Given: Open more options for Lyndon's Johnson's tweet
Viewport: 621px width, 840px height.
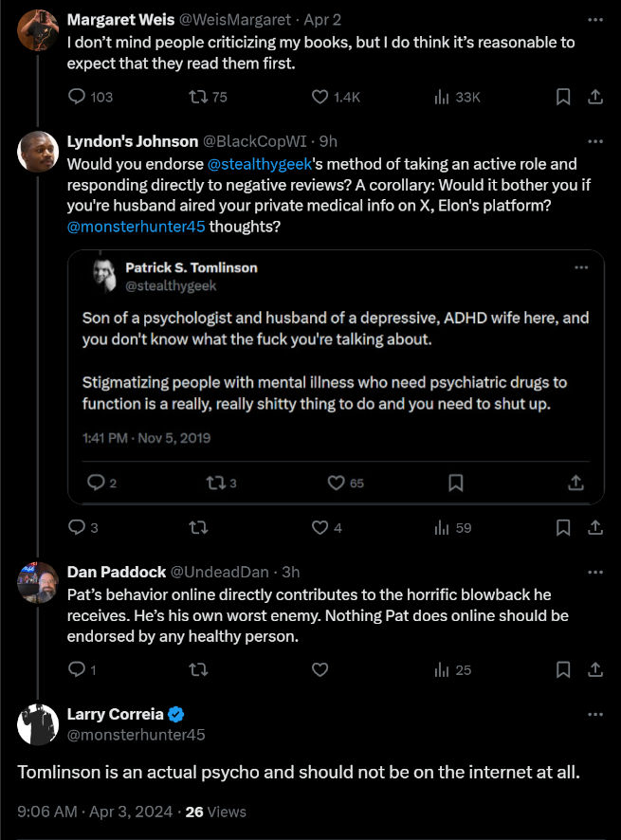Looking at the screenshot, I should 595,141.
